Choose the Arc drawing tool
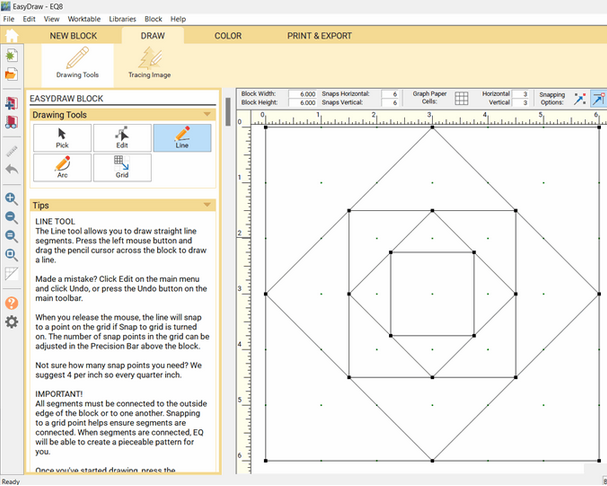Image resolution: width=607 pixels, height=486 pixels. coord(62,167)
